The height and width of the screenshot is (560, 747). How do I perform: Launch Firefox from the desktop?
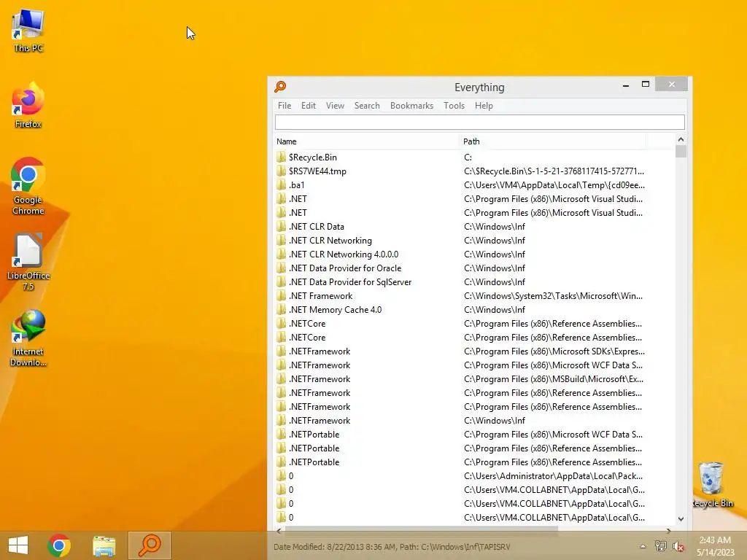[x=28, y=106]
